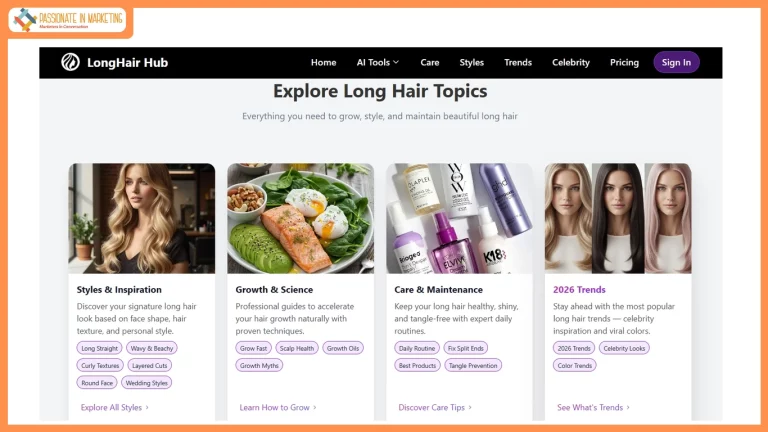Go to the Care navigation item
Image resolution: width=768 pixels, height=432 pixels.
[429, 62]
